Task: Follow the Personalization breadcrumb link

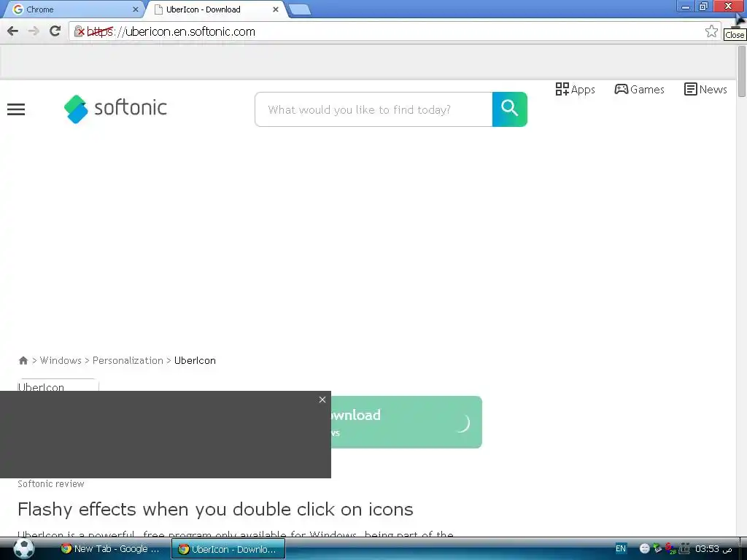Action: tap(128, 360)
